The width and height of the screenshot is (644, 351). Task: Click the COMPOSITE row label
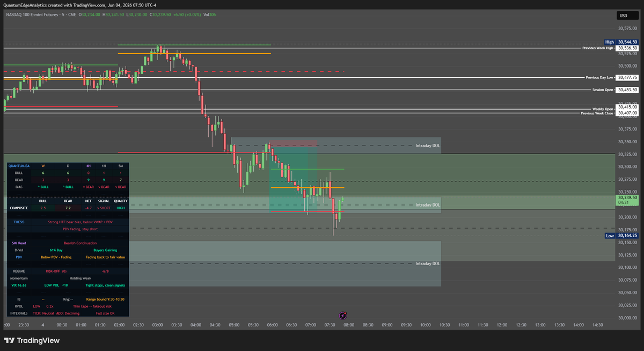[x=19, y=207]
